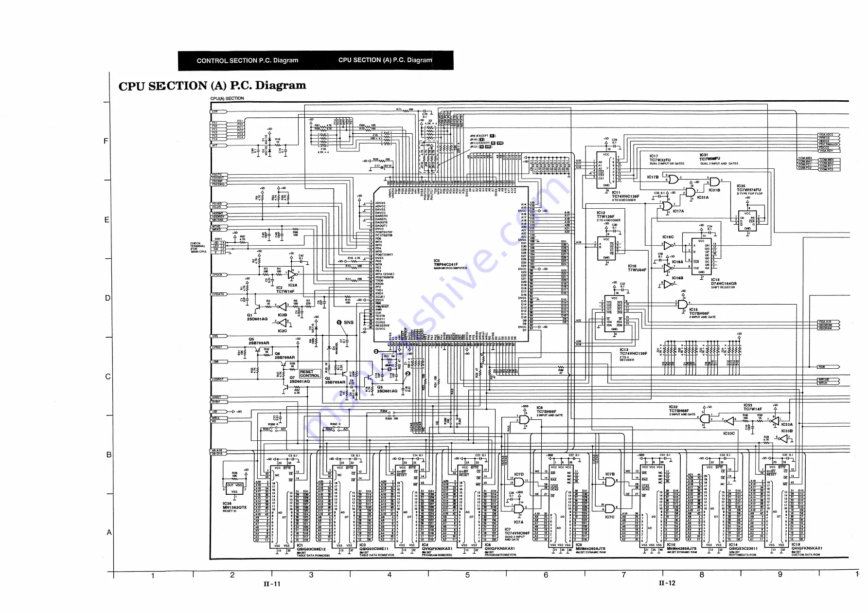The height and width of the screenshot is (613, 868).
Task: Click the IC35 TC7WH74FU flip flop label
Action: click(x=749, y=190)
